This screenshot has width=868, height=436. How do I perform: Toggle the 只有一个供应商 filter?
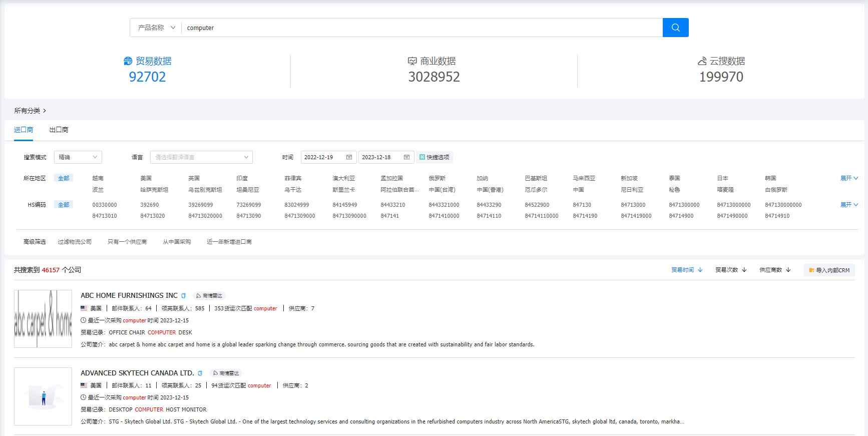[127, 242]
